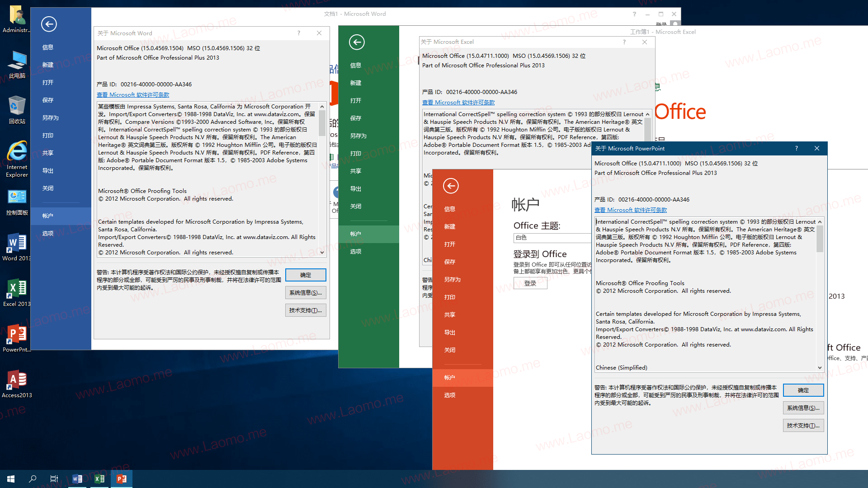Open Word 2013 desktop shortcut
Image resolution: width=868 pixels, height=488 pixels.
(x=17, y=247)
